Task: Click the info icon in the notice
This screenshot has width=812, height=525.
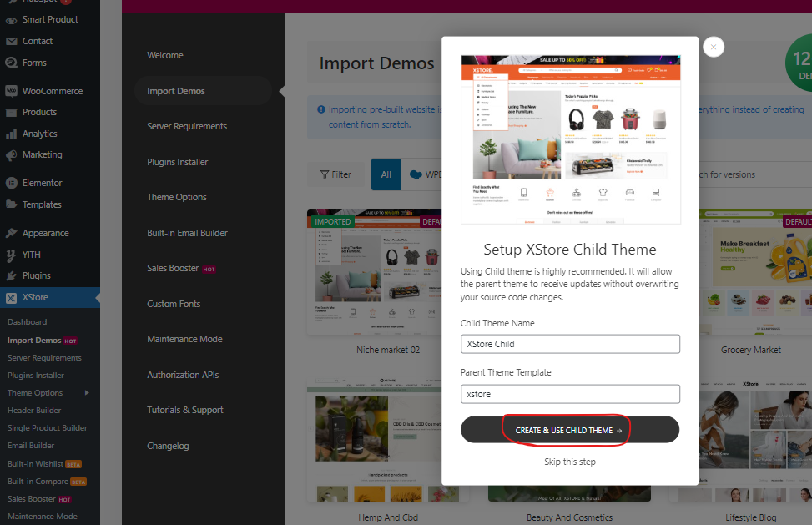Action: point(321,110)
